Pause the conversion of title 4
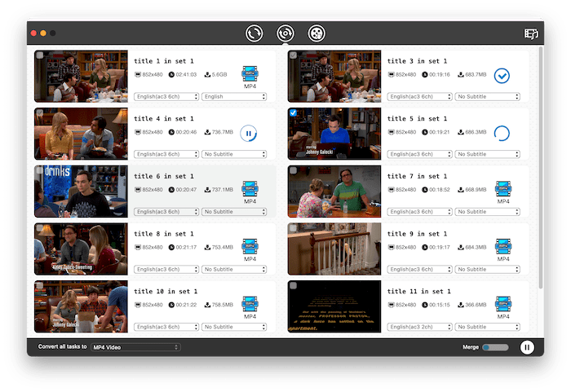The width and height of the screenshot is (571, 392). point(250,133)
